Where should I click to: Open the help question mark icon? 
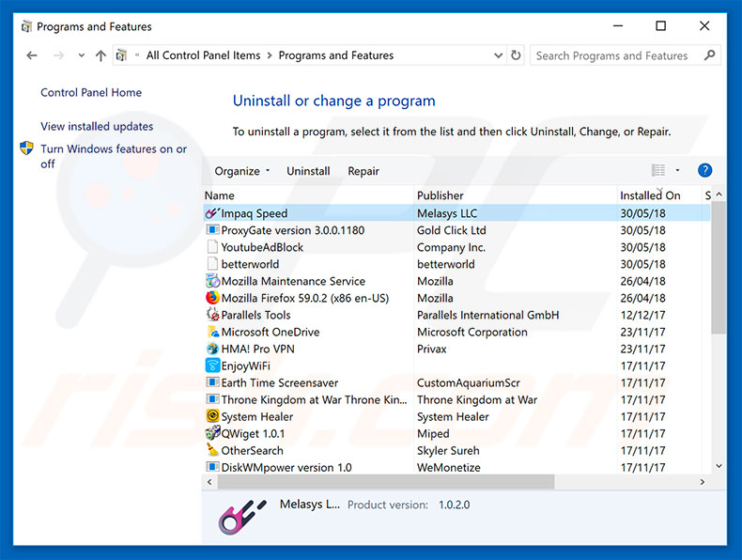704,170
